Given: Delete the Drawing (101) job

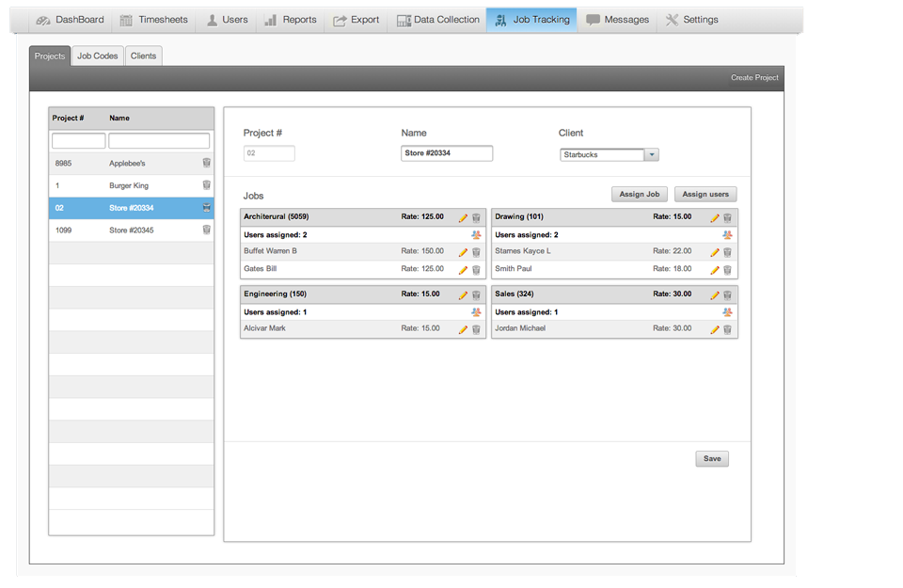Looking at the screenshot, I should coord(727,217).
